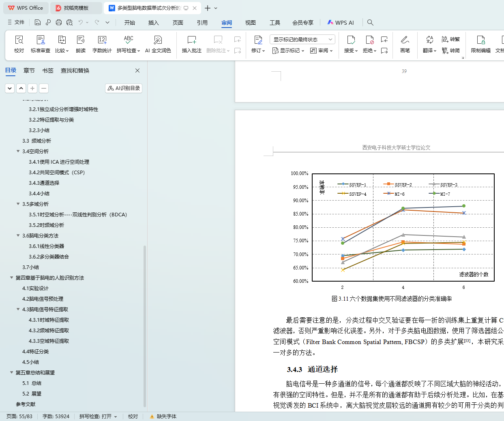
Task: Go to the previous change beside 拒绝
Action: coord(384,39)
